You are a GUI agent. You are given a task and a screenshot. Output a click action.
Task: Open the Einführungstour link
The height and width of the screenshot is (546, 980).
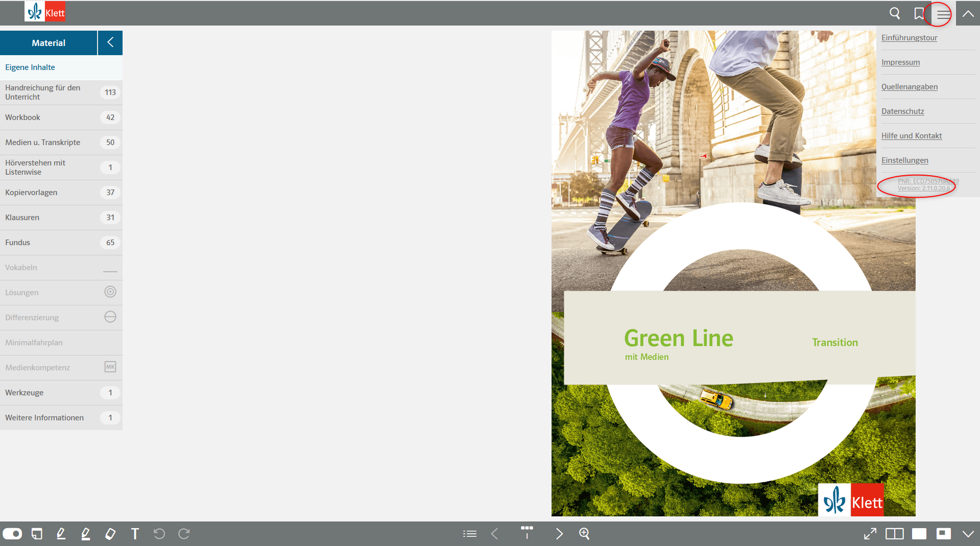[x=909, y=38]
